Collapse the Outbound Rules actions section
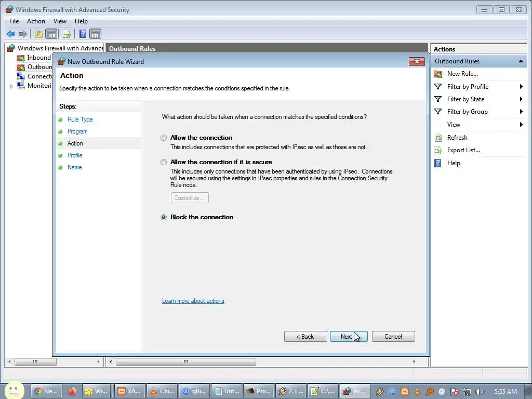532x399 pixels. tap(521, 61)
